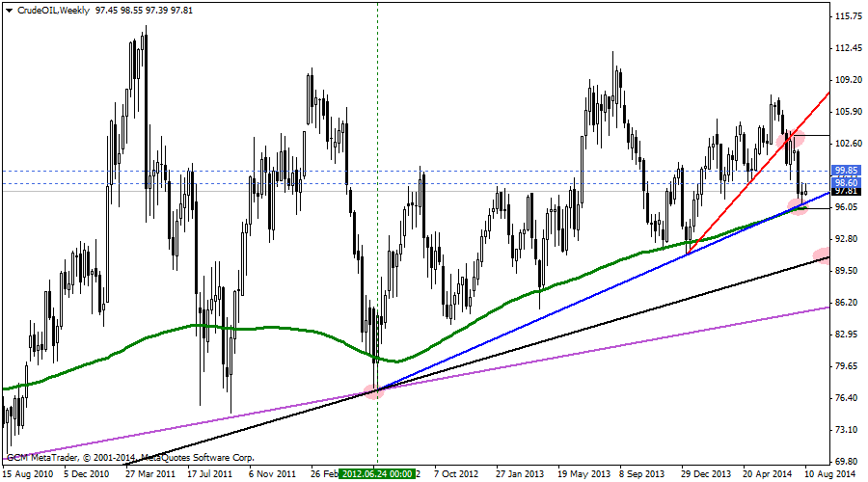868x482 pixels.
Task: Click the 115.75 label on price axis
Action: [x=849, y=16]
